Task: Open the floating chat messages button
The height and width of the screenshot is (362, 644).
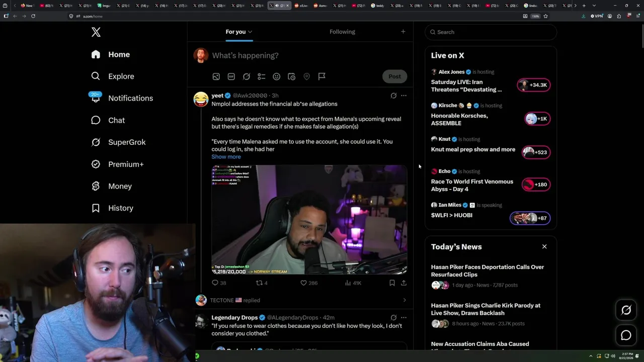Action: point(626,335)
